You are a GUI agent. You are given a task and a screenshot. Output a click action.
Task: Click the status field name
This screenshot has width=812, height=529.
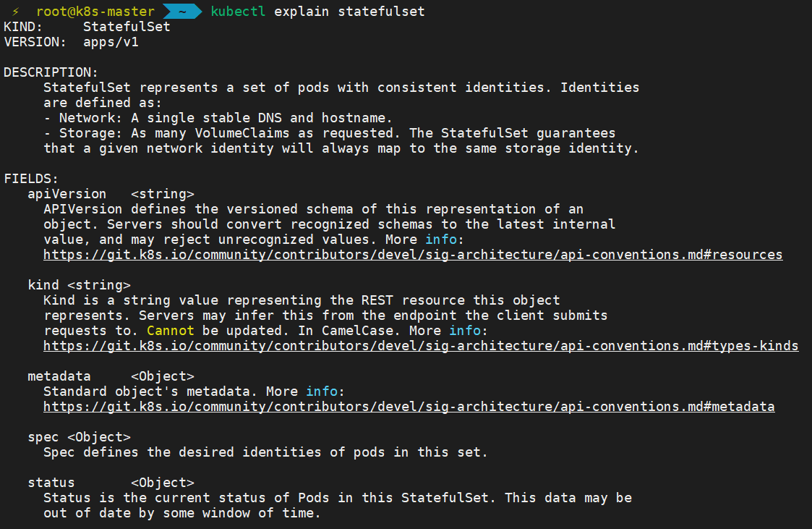click(x=51, y=483)
